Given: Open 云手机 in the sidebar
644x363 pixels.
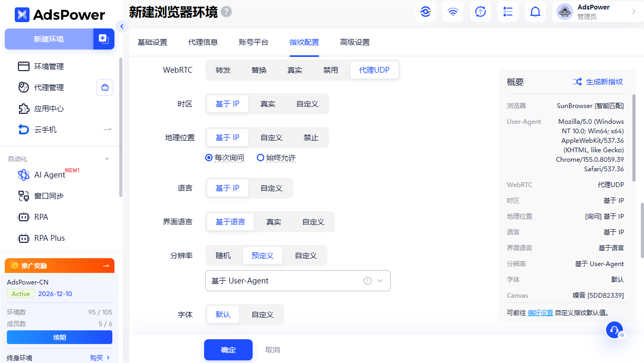Looking at the screenshot, I should point(45,130).
